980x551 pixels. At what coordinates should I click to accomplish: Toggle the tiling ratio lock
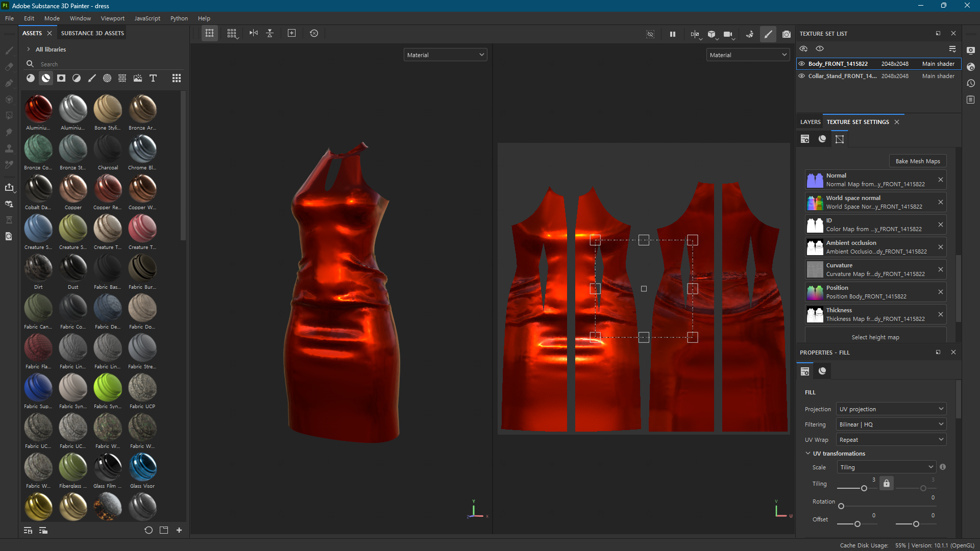(x=887, y=483)
